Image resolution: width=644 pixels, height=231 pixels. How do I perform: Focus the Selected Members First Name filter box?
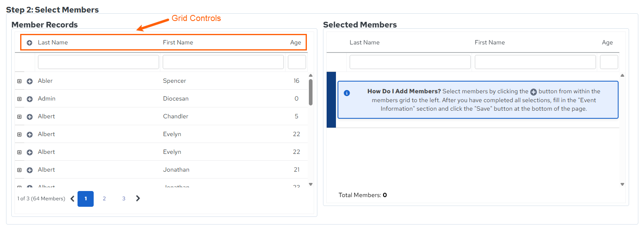(x=535, y=62)
